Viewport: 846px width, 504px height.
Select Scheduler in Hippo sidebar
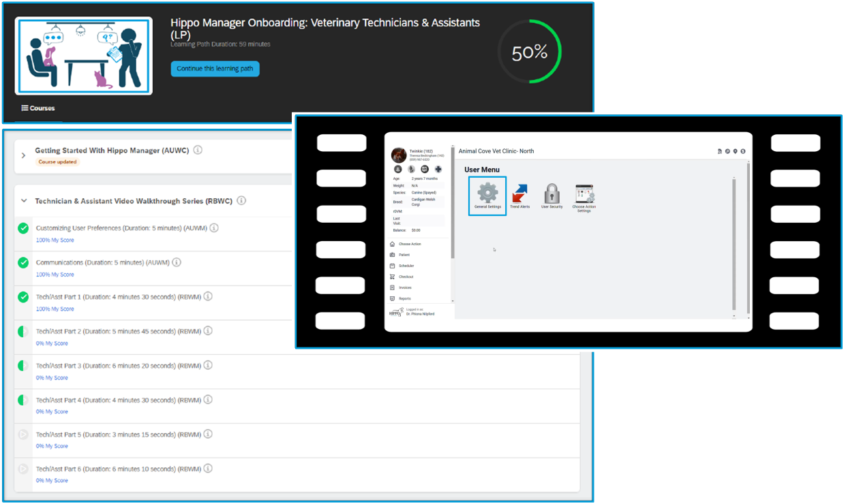point(405,266)
